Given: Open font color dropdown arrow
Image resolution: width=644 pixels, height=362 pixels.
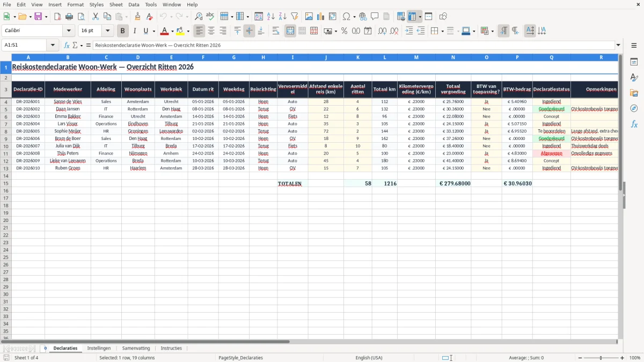Looking at the screenshot, I should (x=172, y=31).
